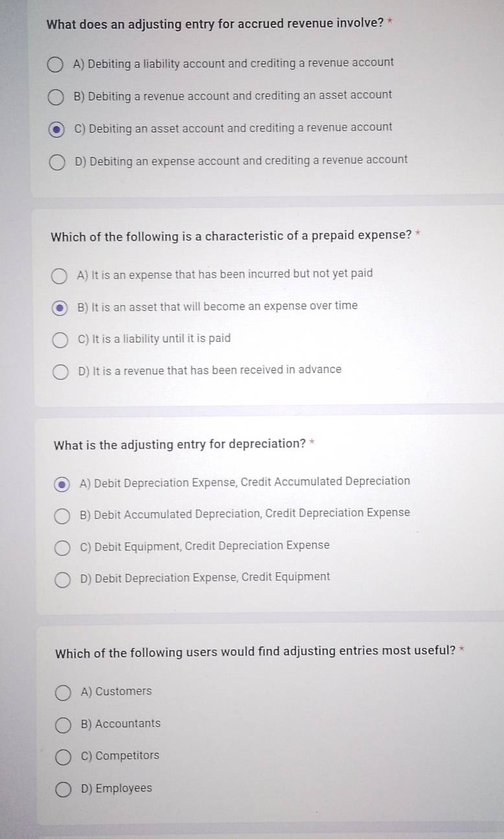
Task: Select C) Competitors radio button
Action: point(63,757)
